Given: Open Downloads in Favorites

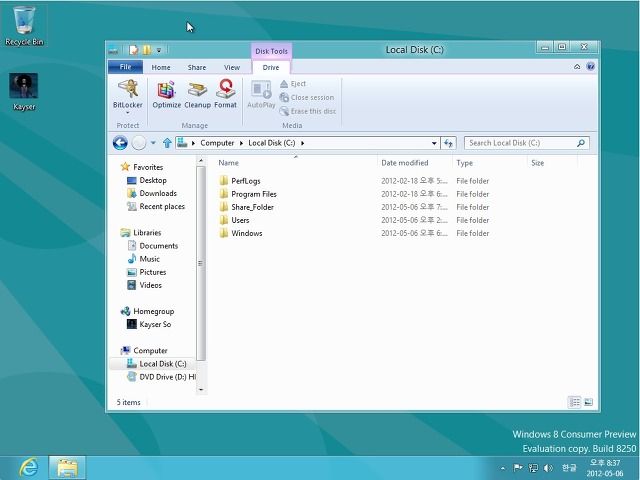Looking at the screenshot, I should [x=158, y=193].
